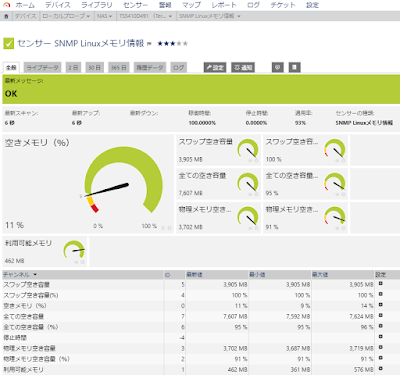Set sensor priority to one star
The height and width of the screenshot is (378, 400).
pos(160,43)
